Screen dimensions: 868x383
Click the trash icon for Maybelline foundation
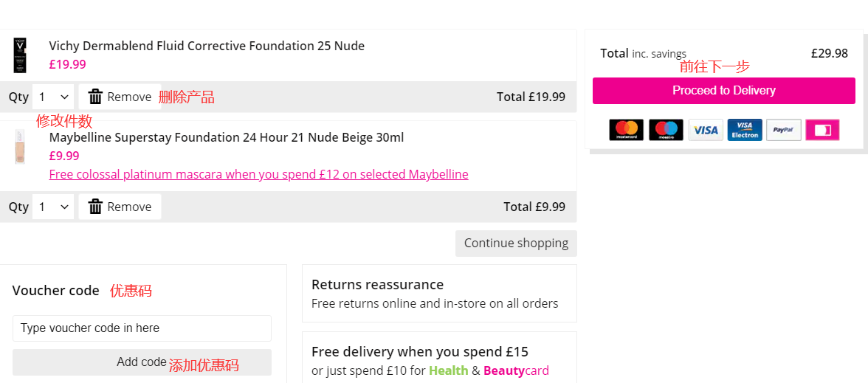click(95, 207)
